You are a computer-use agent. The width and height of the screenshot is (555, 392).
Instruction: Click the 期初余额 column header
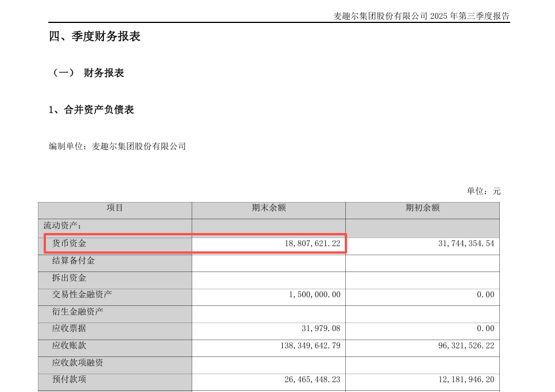tap(422, 208)
